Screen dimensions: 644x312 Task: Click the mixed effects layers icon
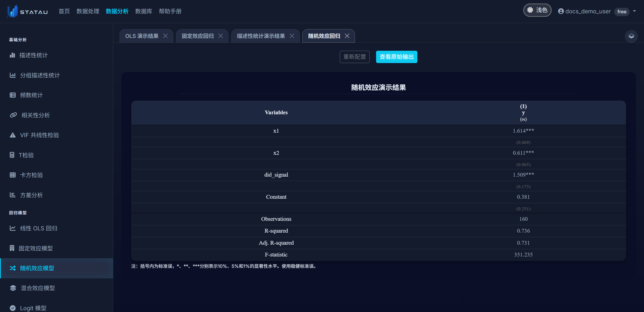click(13, 288)
